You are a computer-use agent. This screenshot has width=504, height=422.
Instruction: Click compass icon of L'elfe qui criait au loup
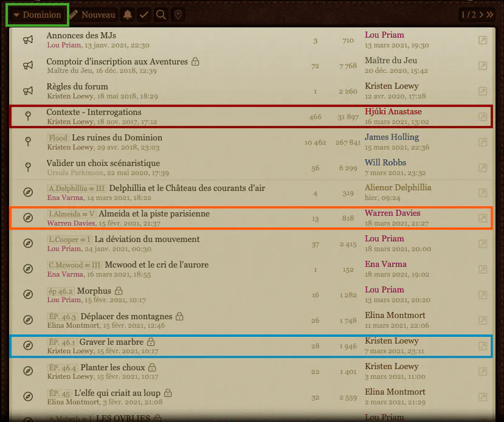pyautogui.click(x=28, y=396)
